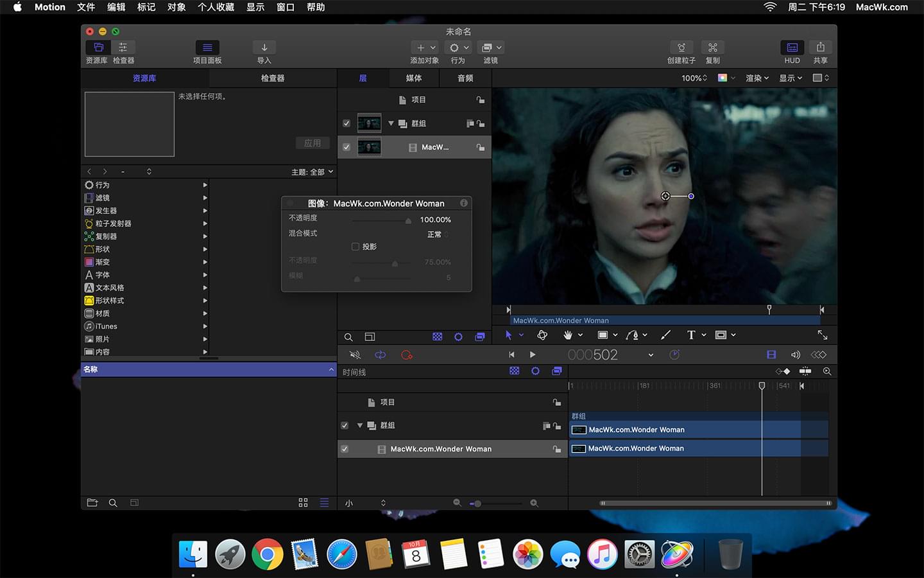This screenshot has height=578, width=924.
Task: Open the 检查器 inspector toolbar button
Action: click(x=123, y=48)
